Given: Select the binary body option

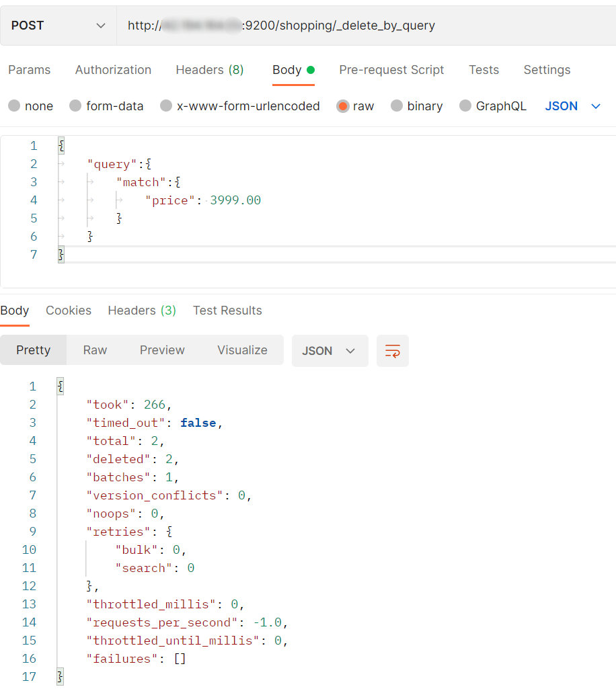Looking at the screenshot, I should tap(397, 106).
